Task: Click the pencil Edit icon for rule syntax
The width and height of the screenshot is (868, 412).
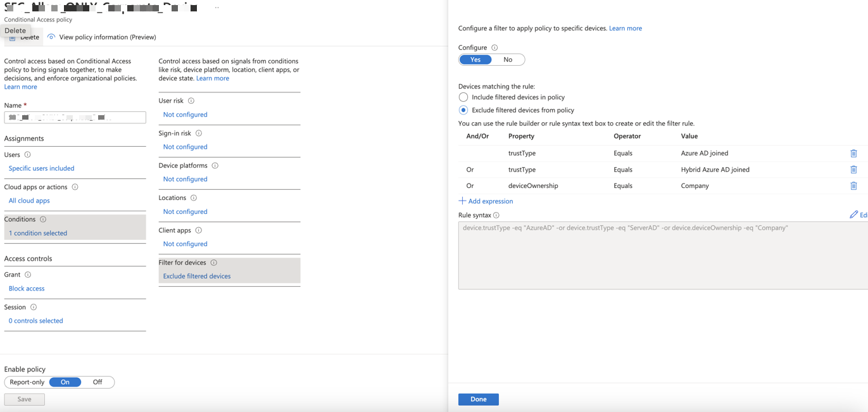Action: tap(854, 215)
